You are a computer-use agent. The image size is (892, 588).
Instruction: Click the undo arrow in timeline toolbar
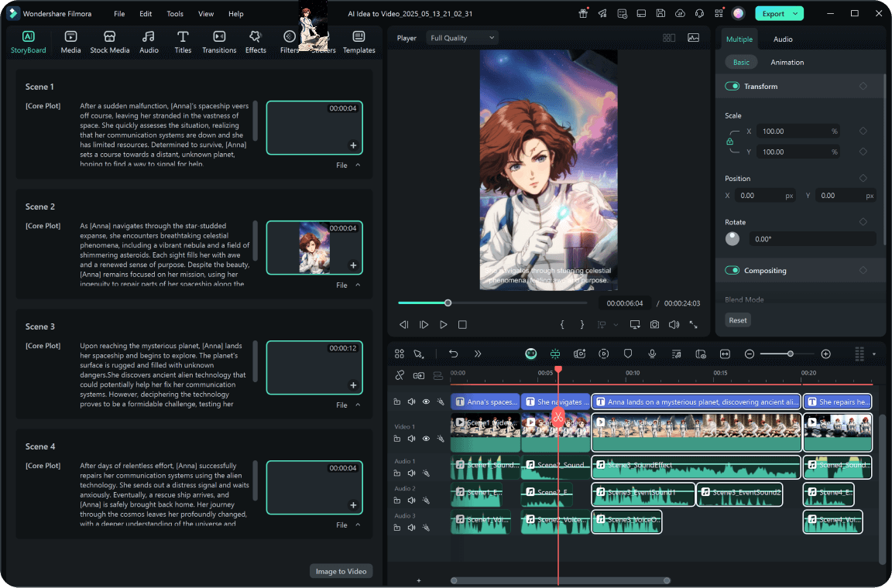click(454, 354)
